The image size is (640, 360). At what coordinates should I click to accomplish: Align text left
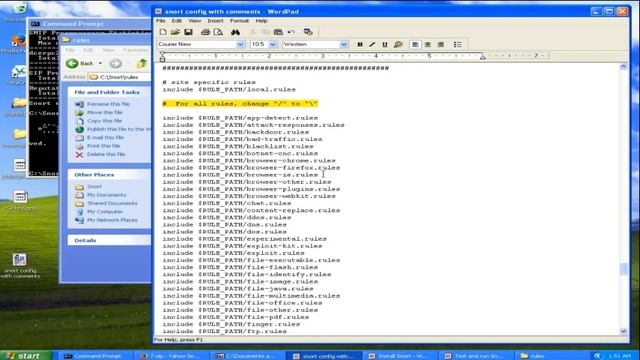(415, 44)
